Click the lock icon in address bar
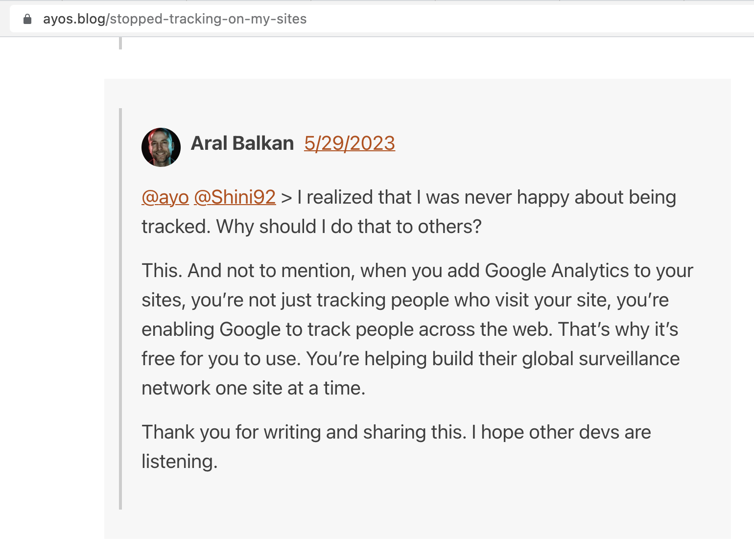754x560 pixels. [x=27, y=19]
